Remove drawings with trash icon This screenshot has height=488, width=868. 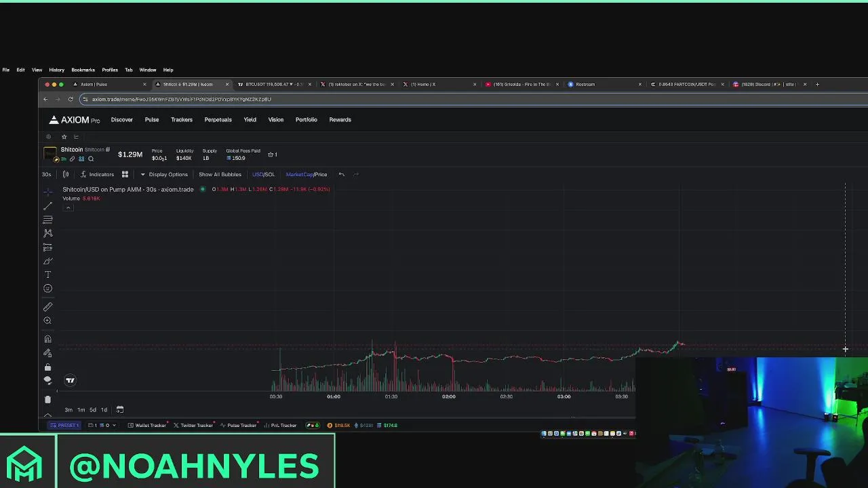click(47, 399)
